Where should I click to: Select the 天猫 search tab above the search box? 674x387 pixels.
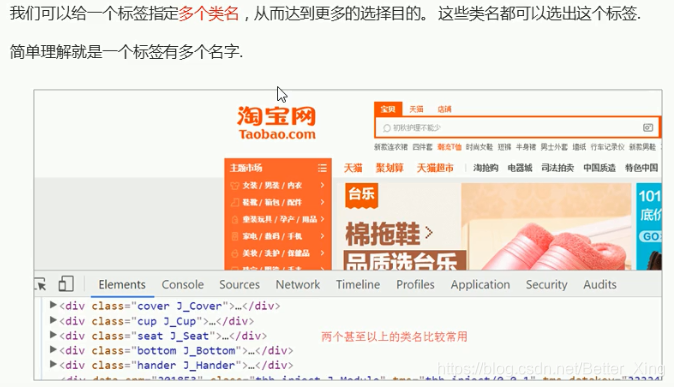click(x=416, y=109)
